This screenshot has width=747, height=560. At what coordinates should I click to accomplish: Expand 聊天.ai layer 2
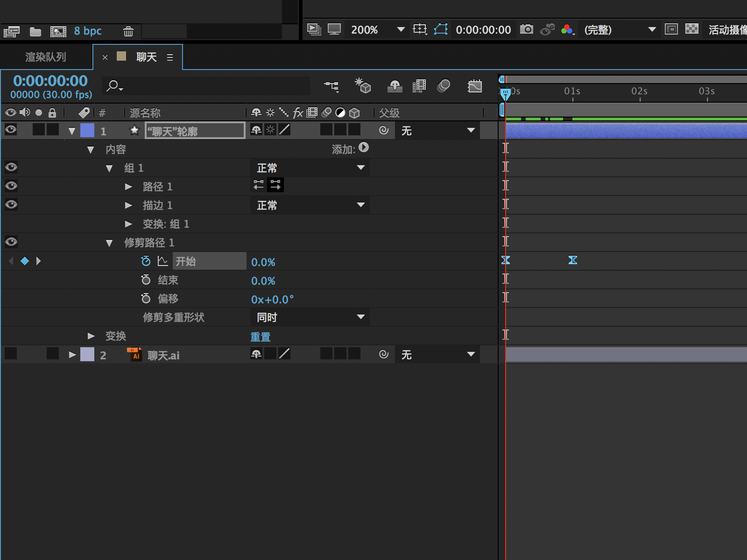click(72, 355)
